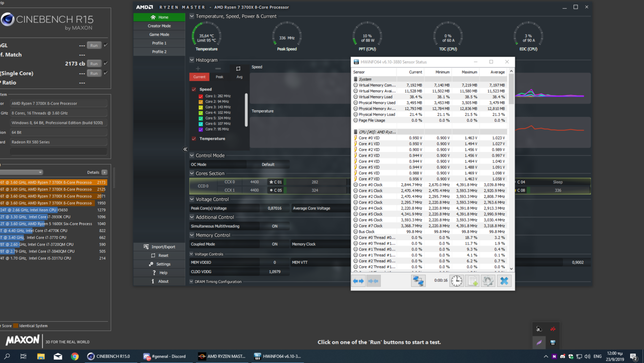The image size is (644, 363).
Task: Show Avg values in histogram
Action: point(239,77)
